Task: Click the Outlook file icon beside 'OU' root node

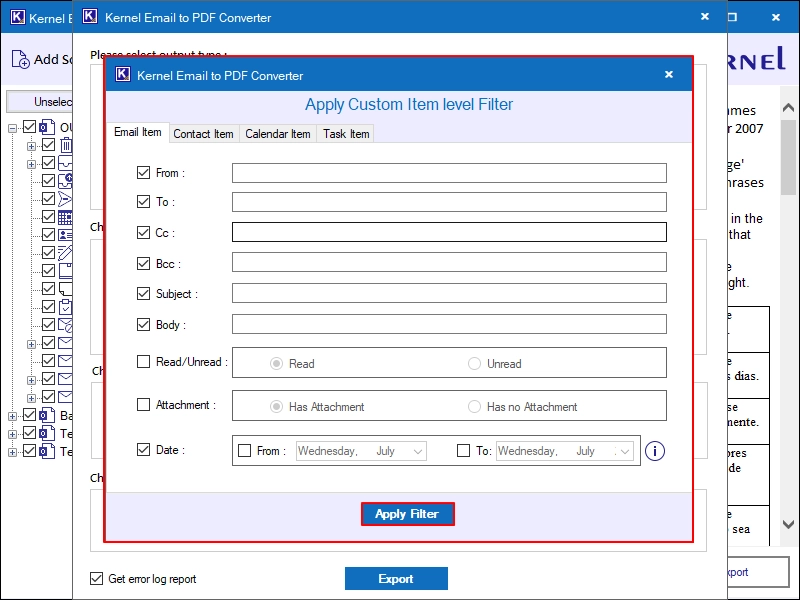Action: tap(47, 127)
